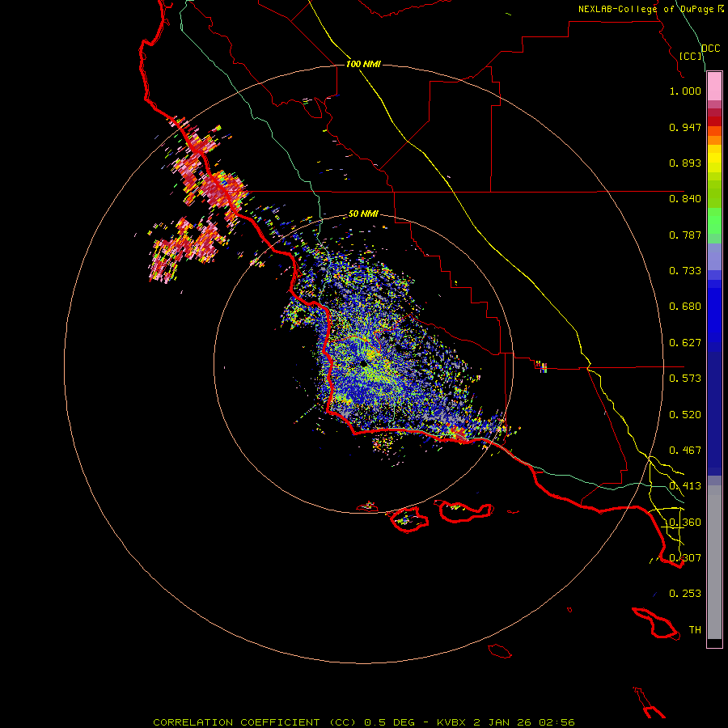Image resolution: width=728 pixels, height=728 pixels.
Task: Pick the bright green swatch on color bar
Action: [x=714, y=221]
